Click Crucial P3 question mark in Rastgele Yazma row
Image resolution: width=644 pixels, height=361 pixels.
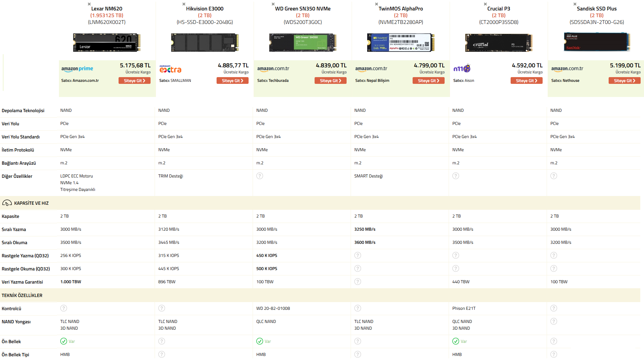click(x=456, y=255)
